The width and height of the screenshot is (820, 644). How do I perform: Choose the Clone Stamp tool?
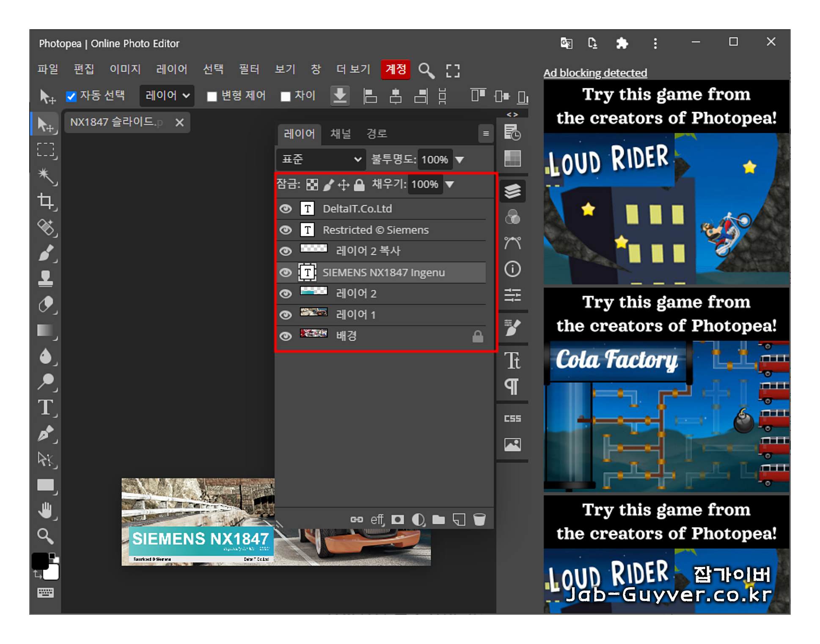point(45,278)
